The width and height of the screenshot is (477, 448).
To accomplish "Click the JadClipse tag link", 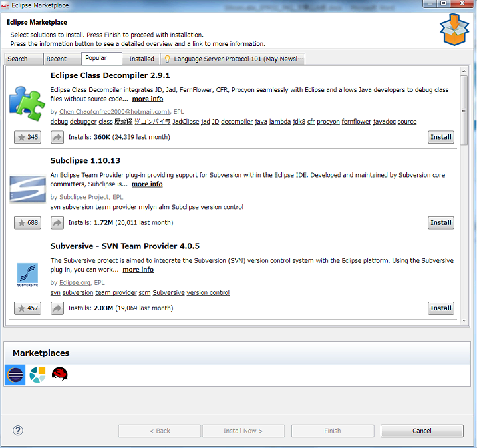I will pos(186,122).
